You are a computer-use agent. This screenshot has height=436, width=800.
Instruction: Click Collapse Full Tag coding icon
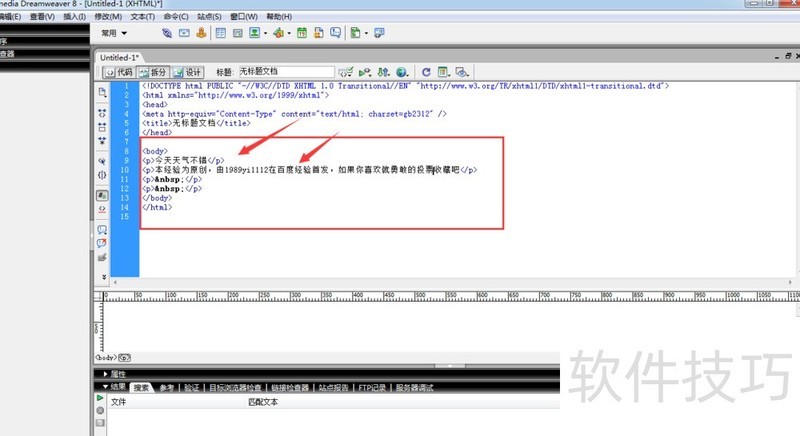pos(102,113)
